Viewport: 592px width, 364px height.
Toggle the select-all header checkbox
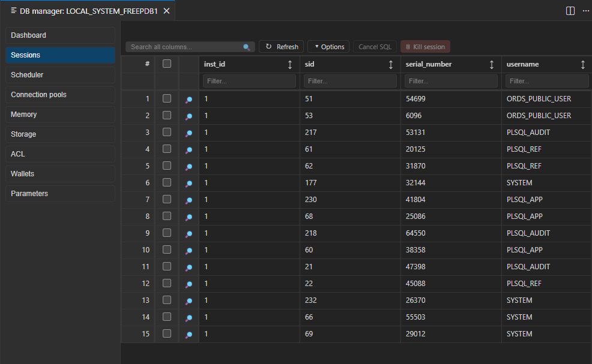click(167, 64)
